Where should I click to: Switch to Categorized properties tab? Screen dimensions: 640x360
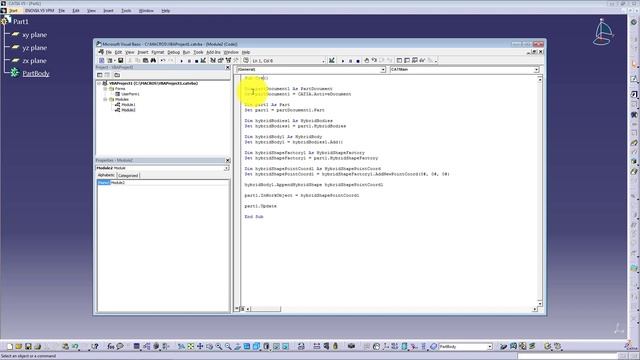click(128, 176)
